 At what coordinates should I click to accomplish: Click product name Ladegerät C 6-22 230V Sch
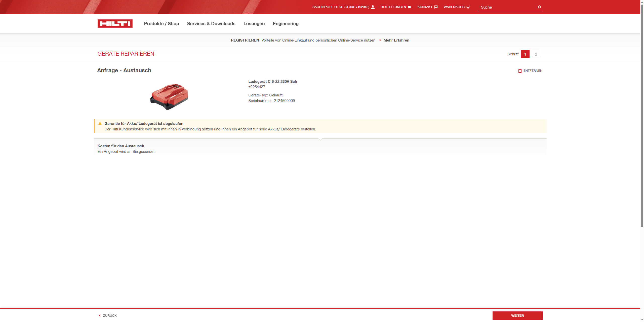tap(273, 82)
